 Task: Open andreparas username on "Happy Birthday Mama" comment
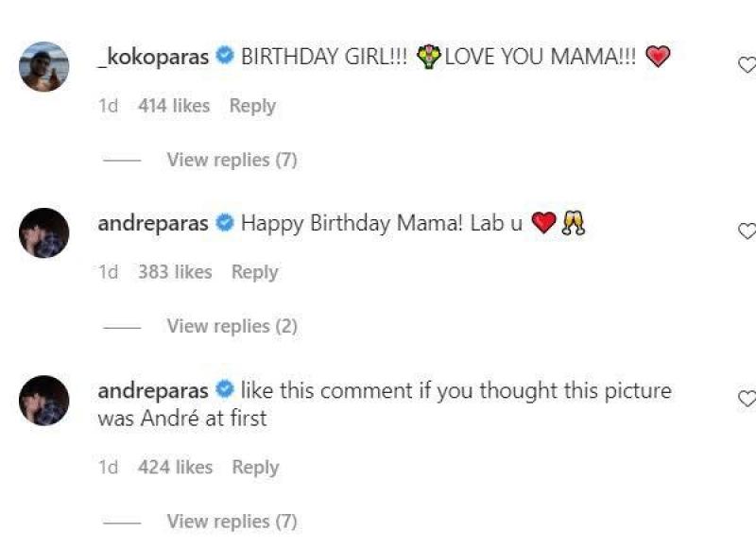(154, 224)
